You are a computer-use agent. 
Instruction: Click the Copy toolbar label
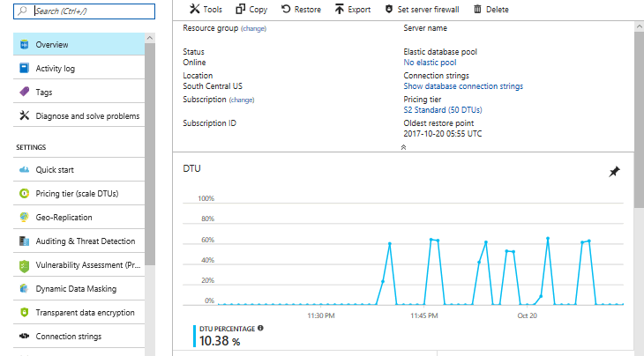pyautogui.click(x=258, y=10)
